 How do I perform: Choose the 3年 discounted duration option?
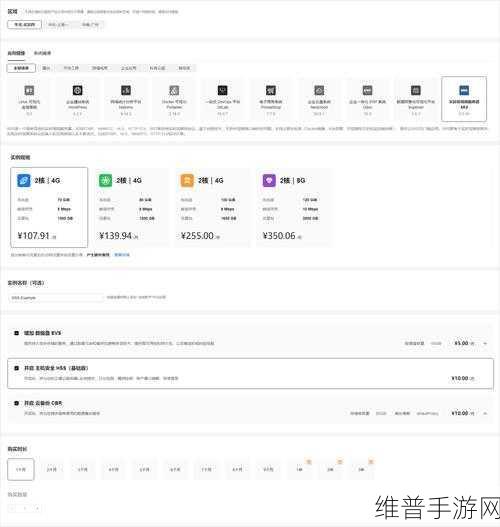[361, 470]
